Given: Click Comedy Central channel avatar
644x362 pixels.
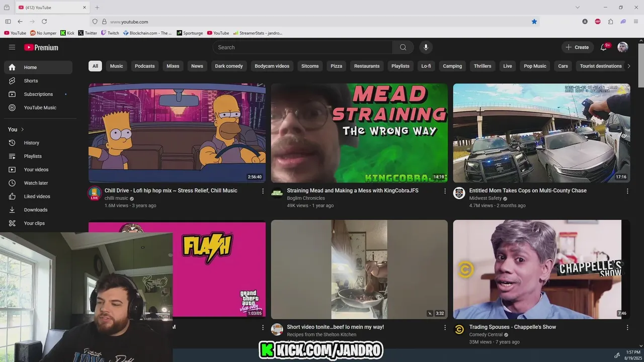Looking at the screenshot, I should [x=459, y=329].
